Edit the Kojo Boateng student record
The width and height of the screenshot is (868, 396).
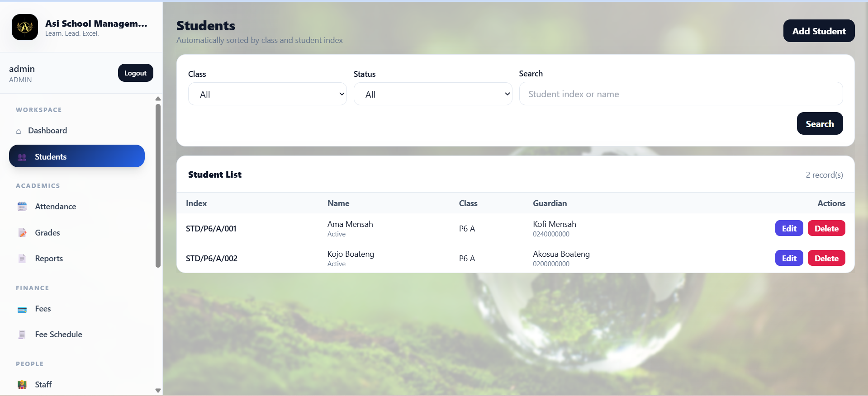(789, 258)
